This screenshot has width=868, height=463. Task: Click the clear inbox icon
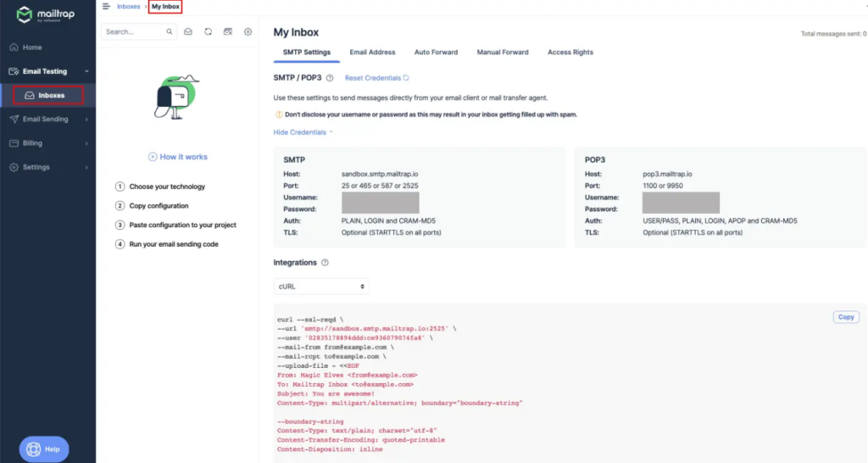(x=227, y=31)
